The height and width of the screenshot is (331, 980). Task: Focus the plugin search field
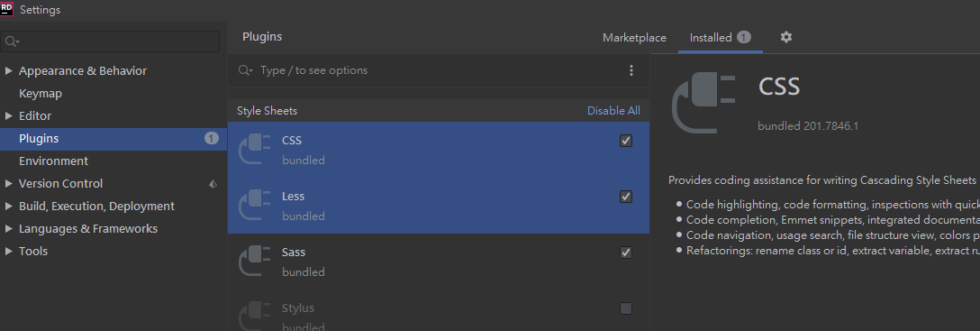tap(431, 70)
